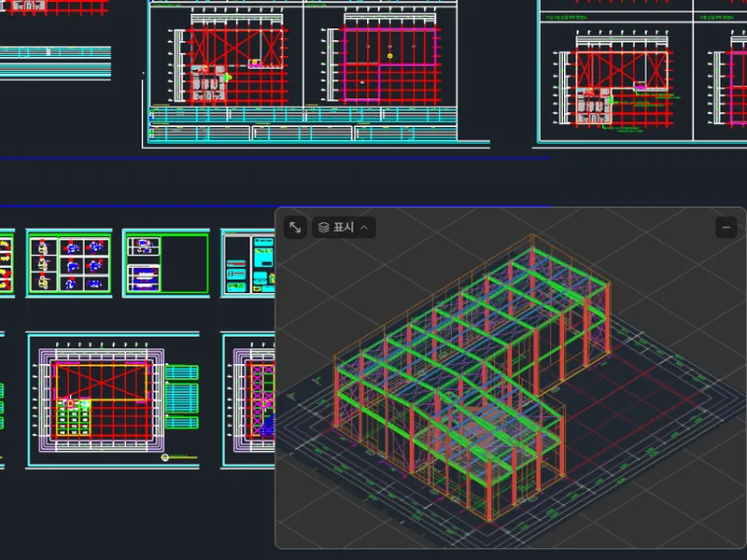This screenshot has height=560, width=747.
Task: Click the partial sheet with cyan filled blocks
Action: click(x=248, y=264)
